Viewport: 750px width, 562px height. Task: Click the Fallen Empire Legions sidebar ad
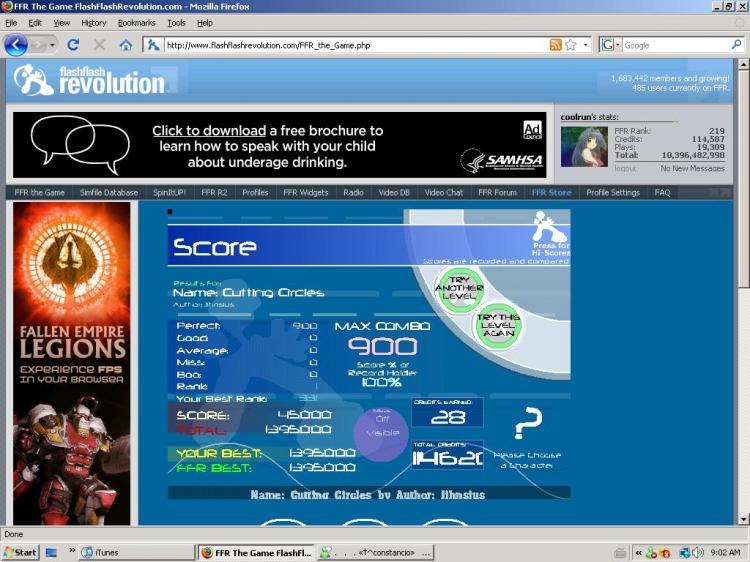pos(72,364)
